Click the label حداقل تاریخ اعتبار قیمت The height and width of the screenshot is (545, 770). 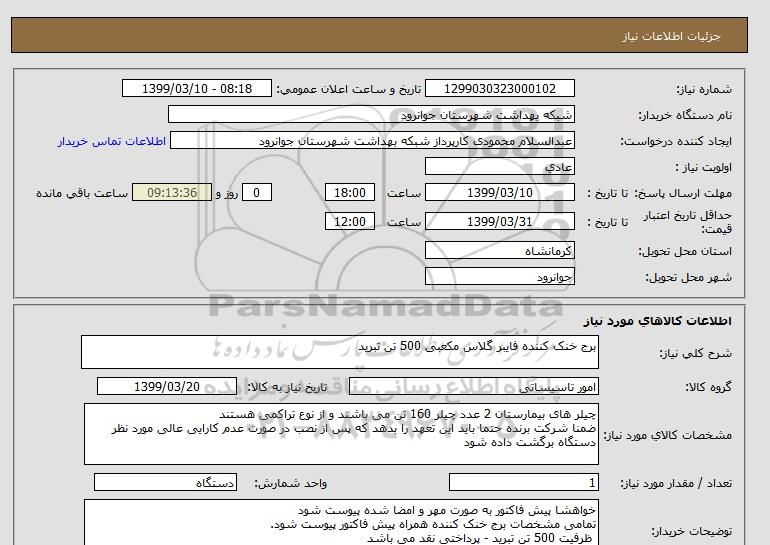click(x=688, y=222)
